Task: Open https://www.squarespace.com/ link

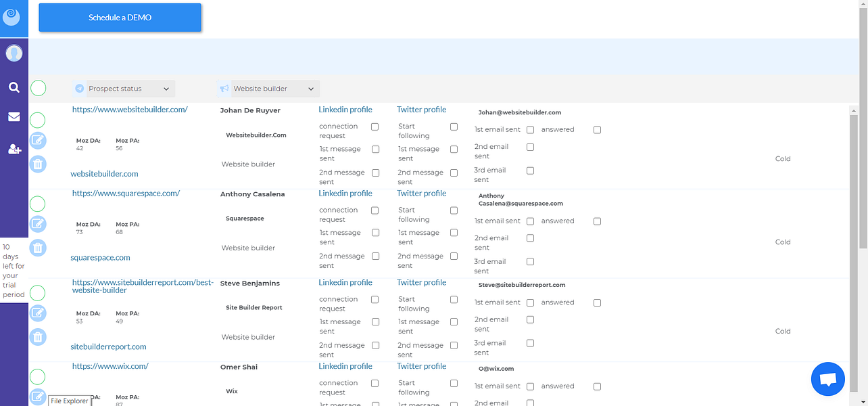Action: pos(126,194)
